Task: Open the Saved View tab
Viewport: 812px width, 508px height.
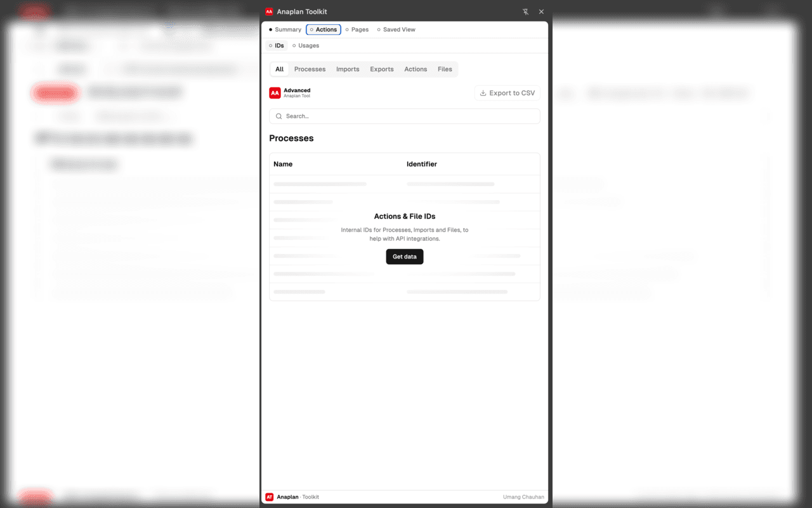Action: pyautogui.click(x=396, y=30)
